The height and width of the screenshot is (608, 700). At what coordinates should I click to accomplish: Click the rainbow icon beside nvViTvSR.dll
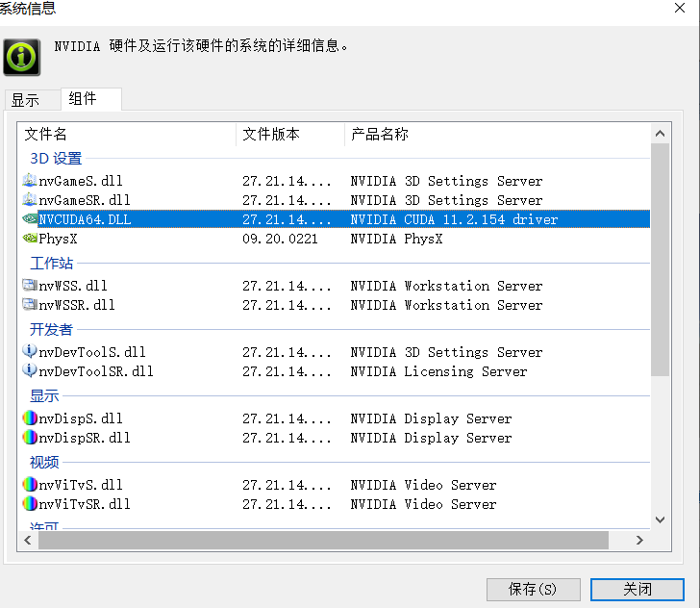coord(30,503)
